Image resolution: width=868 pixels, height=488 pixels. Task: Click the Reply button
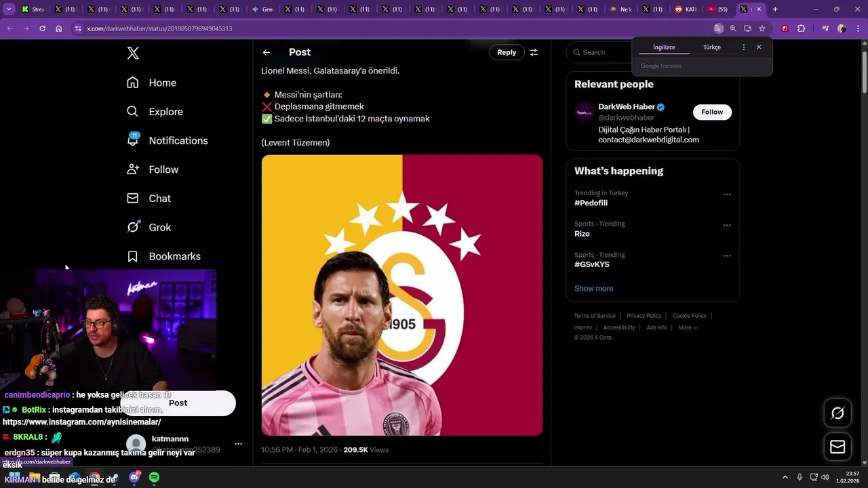(x=507, y=52)
